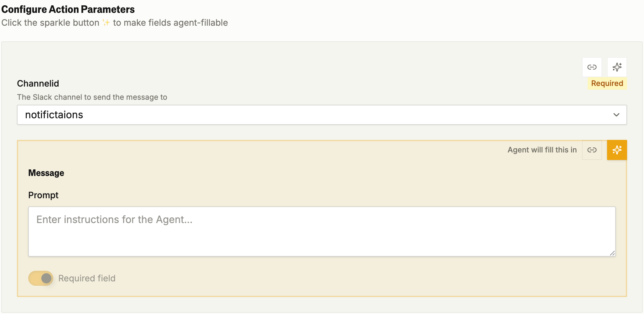This screenshot has width=644, height=314.
Task: Deselect the orange sparkle button on the Message section
Action: click(x=617, y=150)
